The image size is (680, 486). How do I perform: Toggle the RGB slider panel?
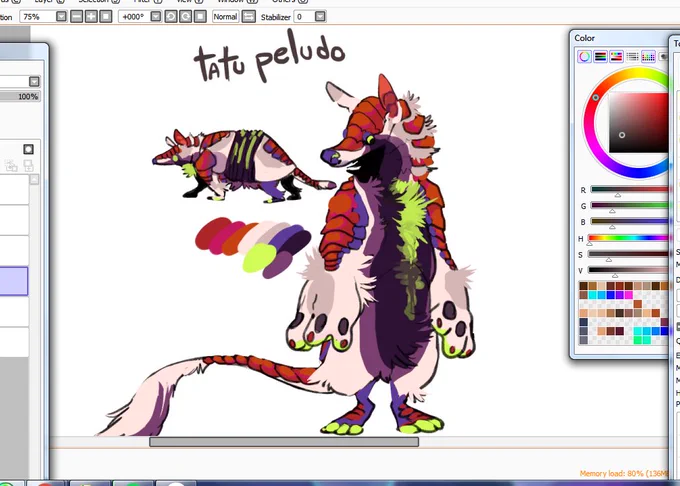click(x=601, y=56)
